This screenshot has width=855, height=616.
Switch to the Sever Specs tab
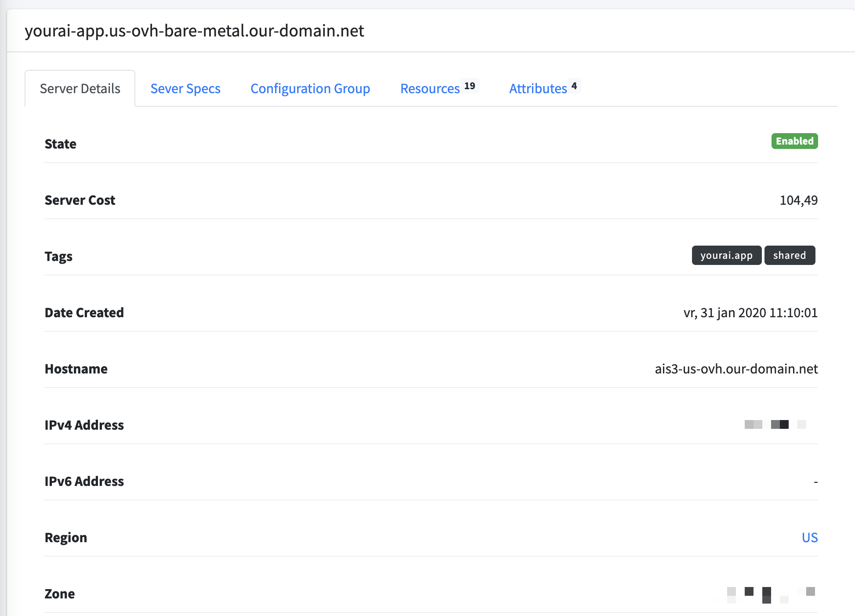tap(185, 88)
